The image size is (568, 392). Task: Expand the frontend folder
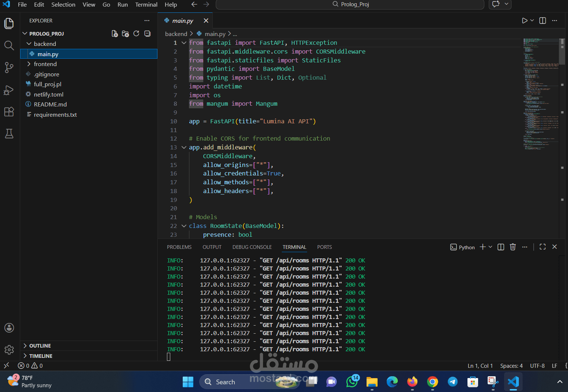pos(45,64)
